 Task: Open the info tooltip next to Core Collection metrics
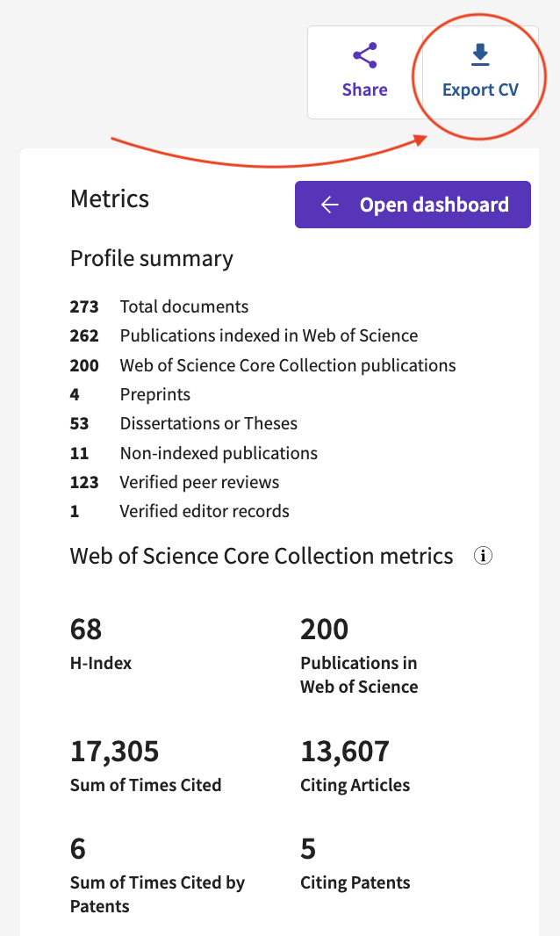pyautogui.click(x=483, y=555)
